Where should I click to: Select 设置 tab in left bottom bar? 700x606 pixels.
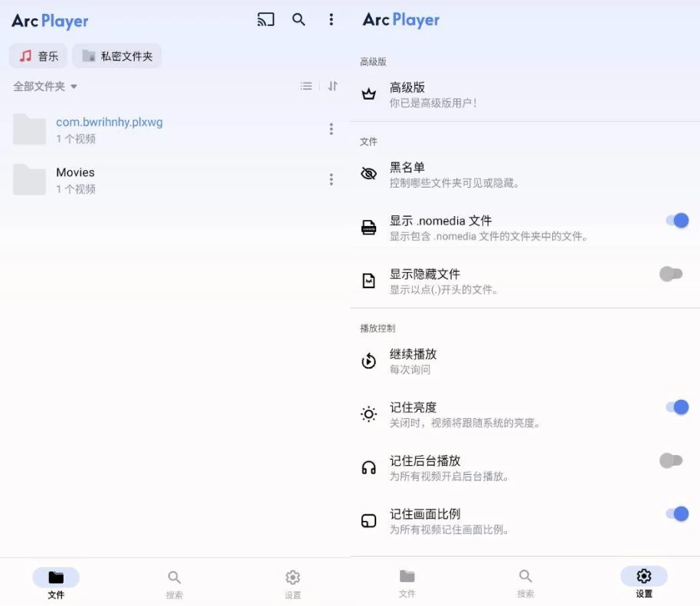[x=293, y=584]
